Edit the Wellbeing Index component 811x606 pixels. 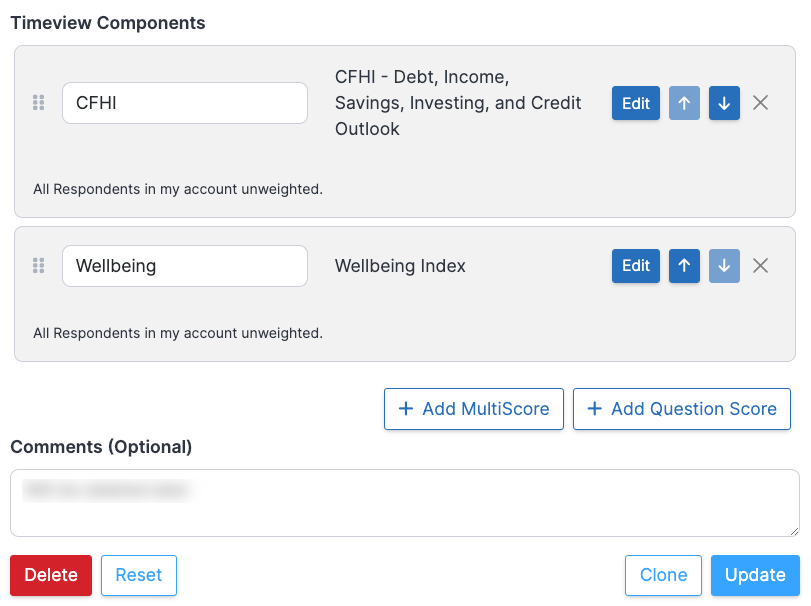pos(636,266)
